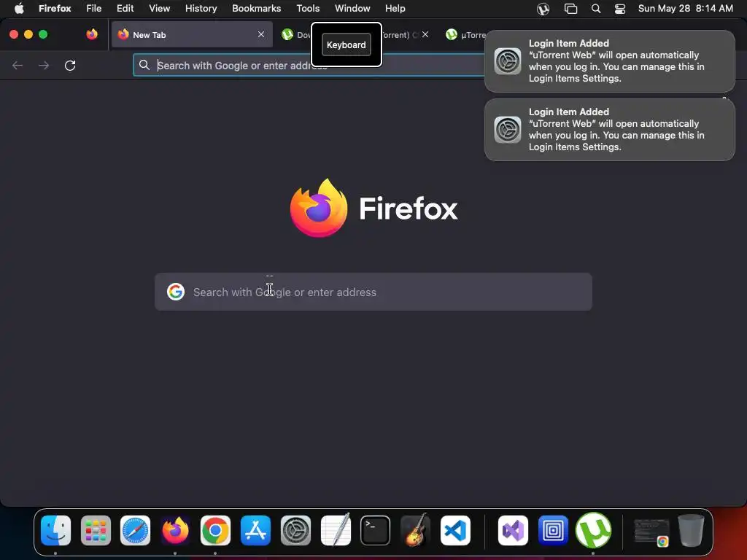This screenshot has height=560, width=747.
Task: Open the History menu
Action: point(201,8)
